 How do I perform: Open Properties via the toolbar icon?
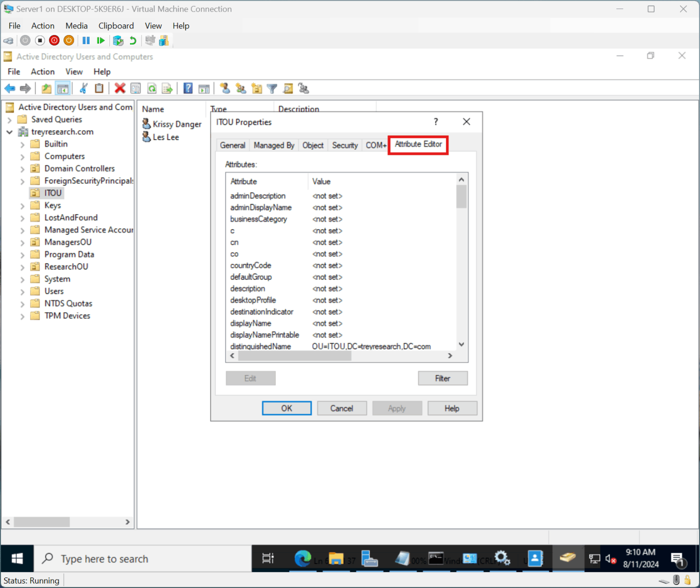click(x=135, y=89)
